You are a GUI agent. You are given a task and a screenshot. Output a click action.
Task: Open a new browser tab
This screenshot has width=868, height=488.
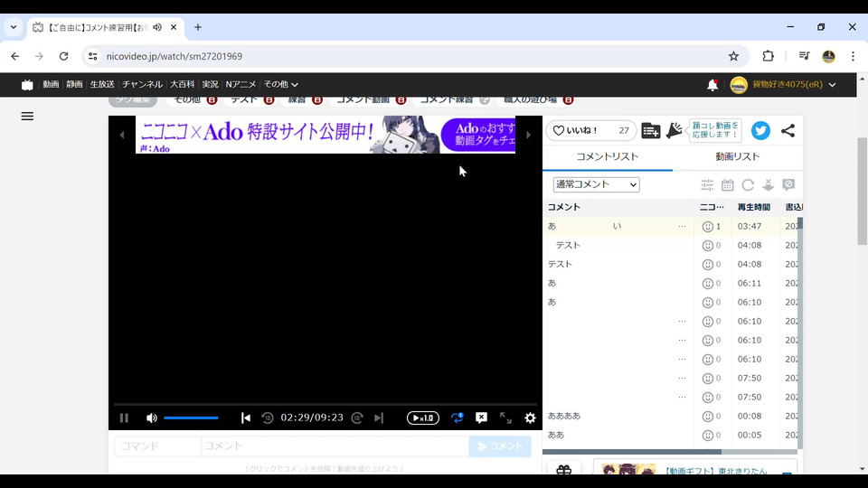tap(198, 27)
